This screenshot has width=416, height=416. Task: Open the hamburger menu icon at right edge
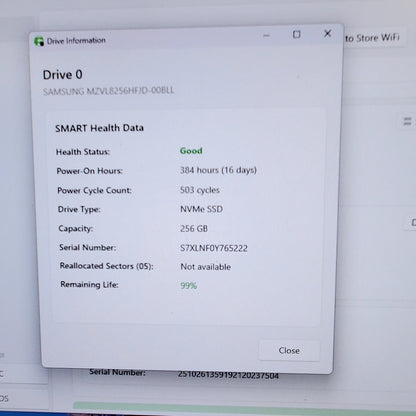(x=407, y=121)
